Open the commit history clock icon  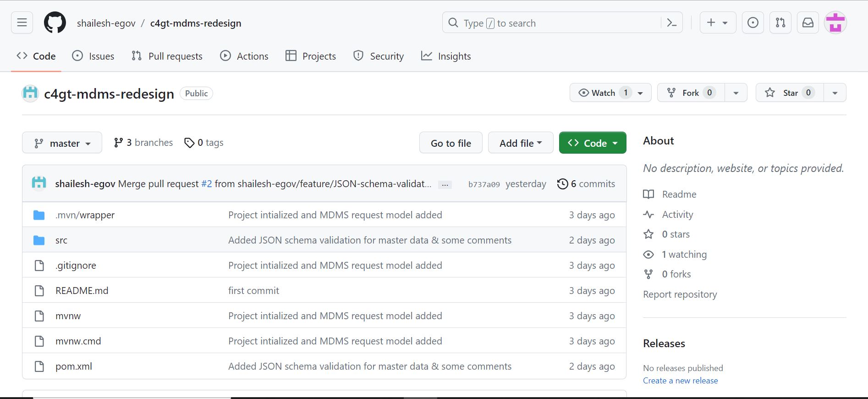click(x=562, y=184)
